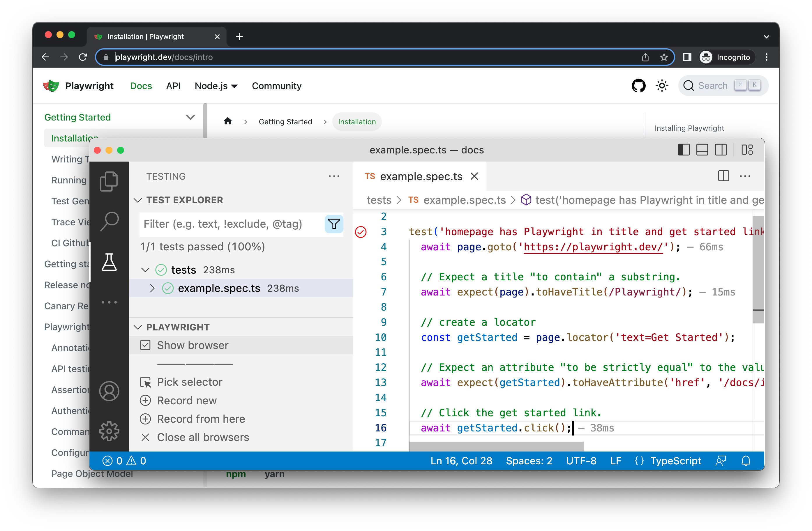Viewport: 812px width, 531px height.
Task: Open the Explorer icon in activity bar
Action: click(x=110, y=181)
